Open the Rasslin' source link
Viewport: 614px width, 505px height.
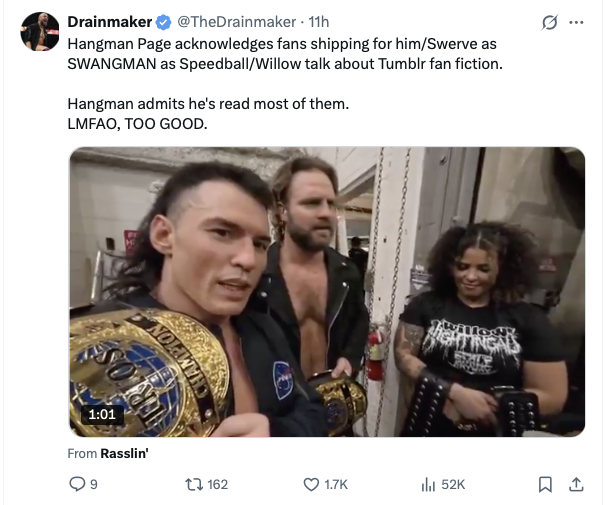tap(124, 453)
